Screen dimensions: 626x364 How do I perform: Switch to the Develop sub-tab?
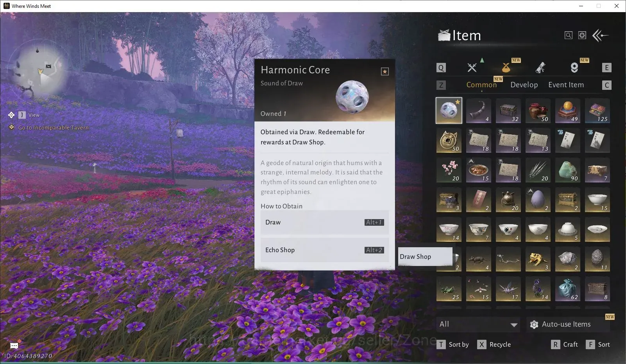524,85
